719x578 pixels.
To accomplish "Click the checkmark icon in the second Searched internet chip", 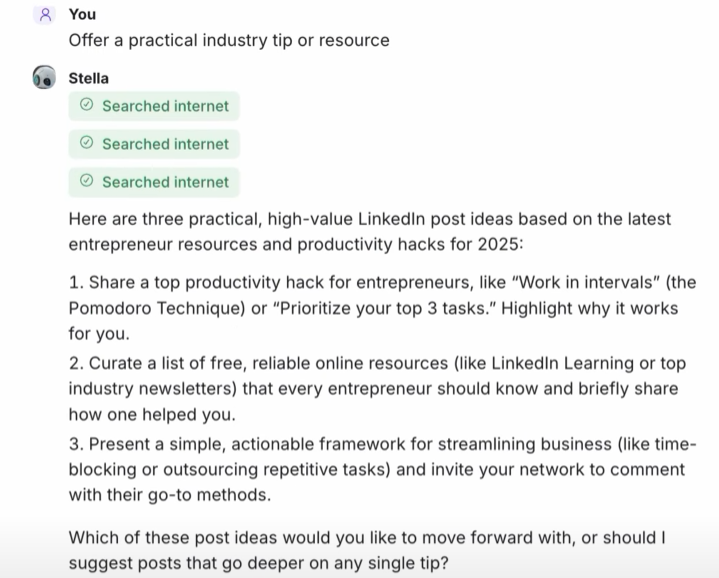I will [86, 144].
